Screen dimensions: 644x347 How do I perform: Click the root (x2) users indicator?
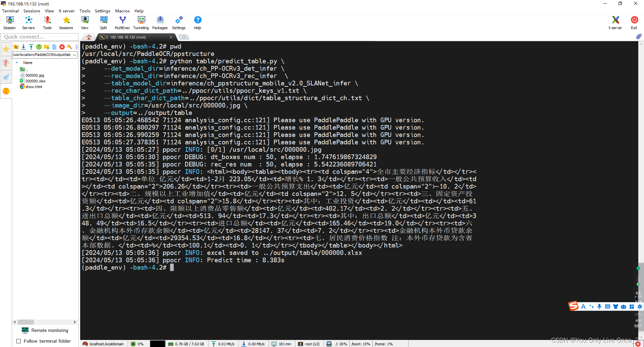pyautogui.click(x=309, y=344)
